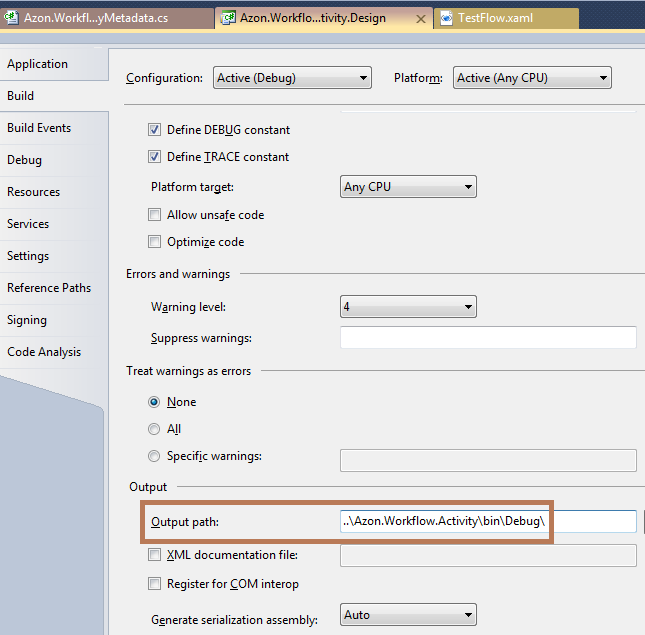Uncheck Define TRACE constant
This screenshot has width=645, height=635.
point(155,157)
